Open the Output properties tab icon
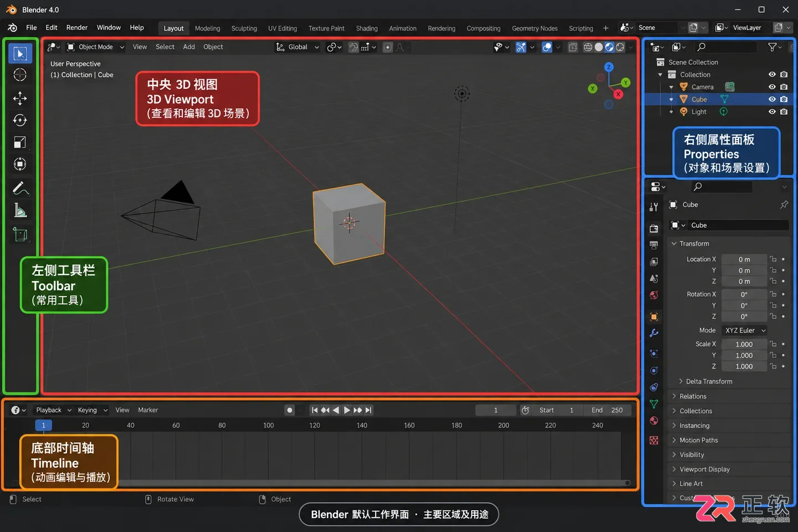 [x=654, y=245]
